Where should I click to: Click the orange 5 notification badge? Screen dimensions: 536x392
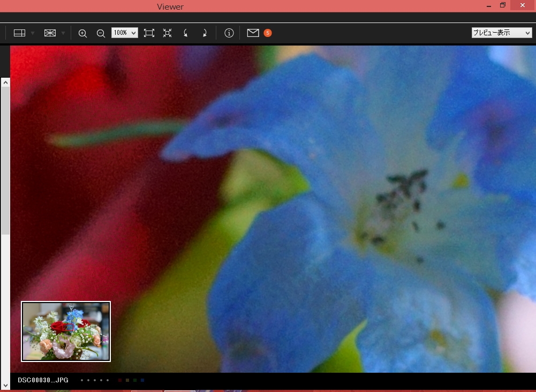[x=268, y=33]
